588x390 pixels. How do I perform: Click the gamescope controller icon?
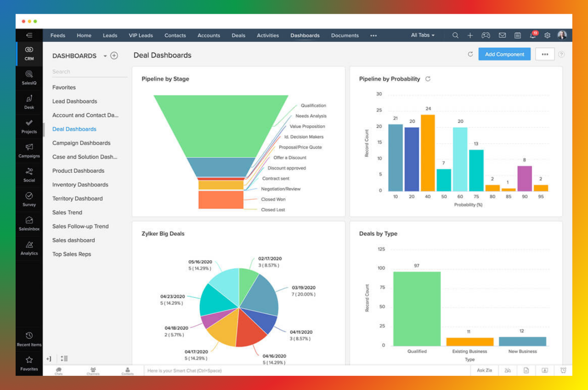click(486, 35)
